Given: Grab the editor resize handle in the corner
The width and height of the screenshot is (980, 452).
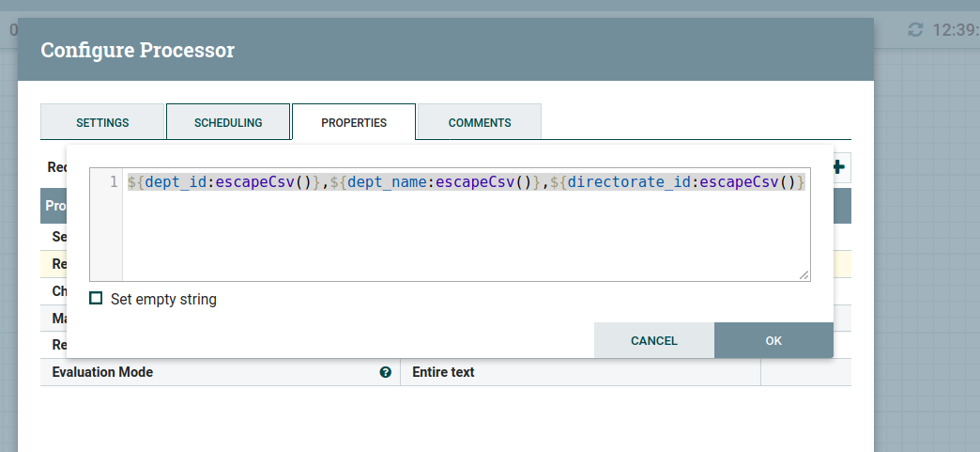Looking at the screenshot, I should [x=804, y=274].
